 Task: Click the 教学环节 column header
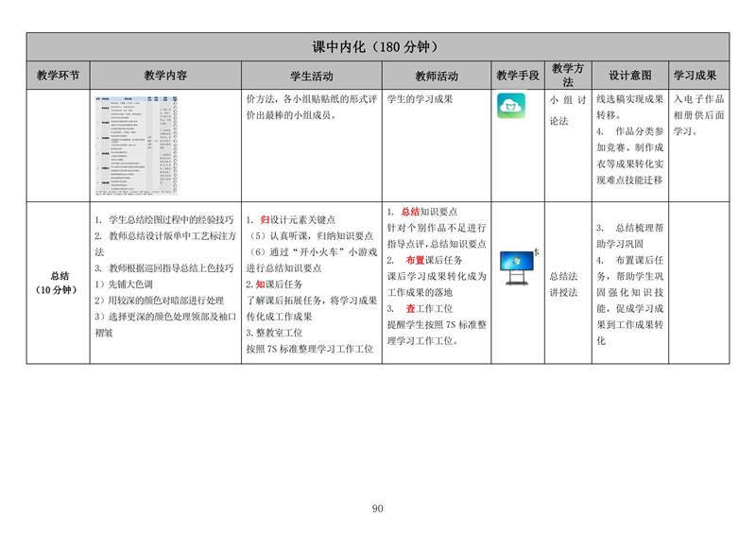click(58, 76)
